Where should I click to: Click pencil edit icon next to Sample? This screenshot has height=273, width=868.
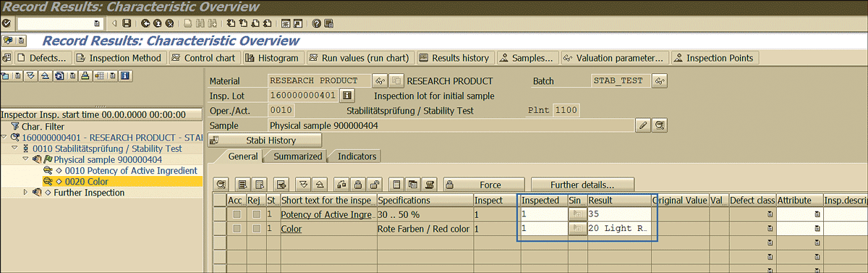coord(642,125)
